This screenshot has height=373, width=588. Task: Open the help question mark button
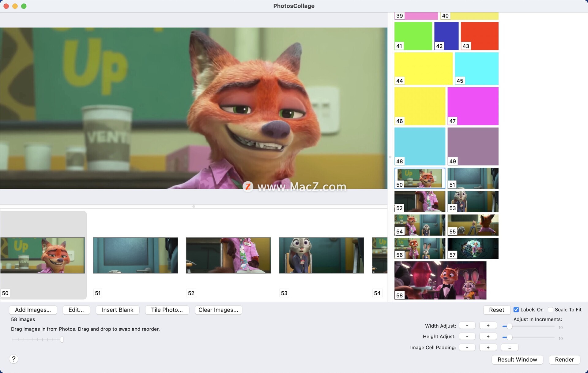13,359
